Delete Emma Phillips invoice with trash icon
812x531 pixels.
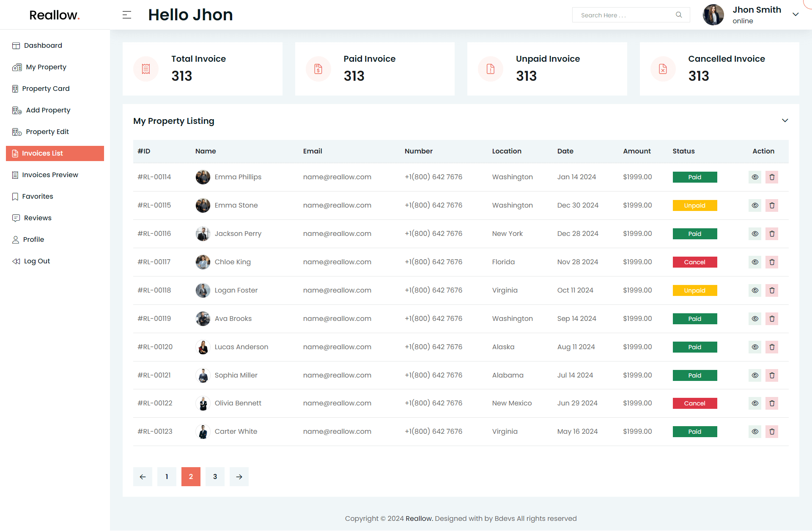pyautogui.click(x=772, y=177)
